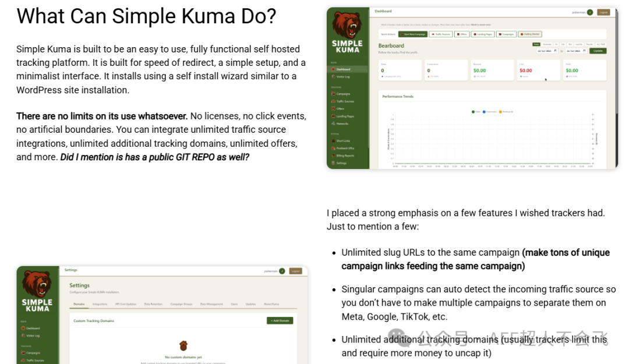Click Visitor Log icon in Dashboard screenshot
This screenshot has height=364, width=629.
(333, 77)
